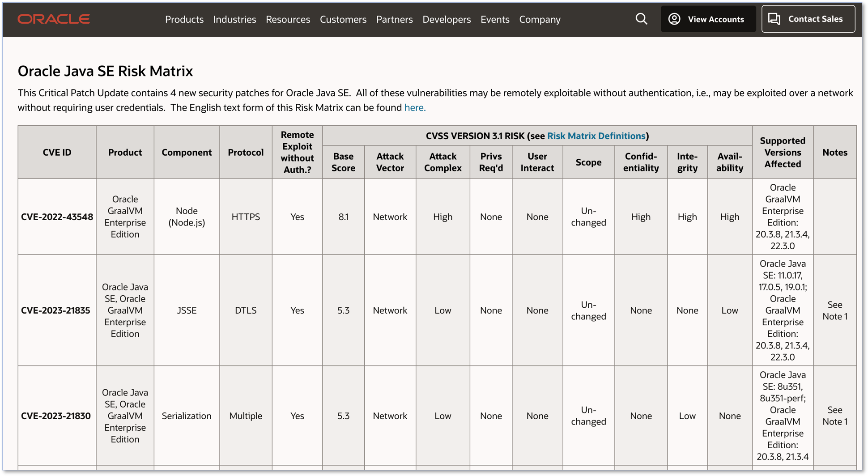Open the Company menu
Viewport: 868px width, 476px height.
[x=540, y=19]
